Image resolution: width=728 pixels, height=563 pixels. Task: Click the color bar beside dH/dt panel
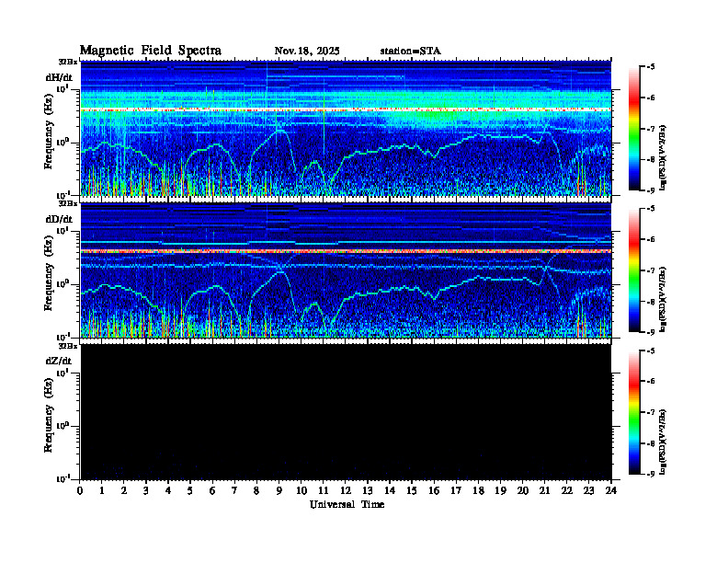point(634,129)
